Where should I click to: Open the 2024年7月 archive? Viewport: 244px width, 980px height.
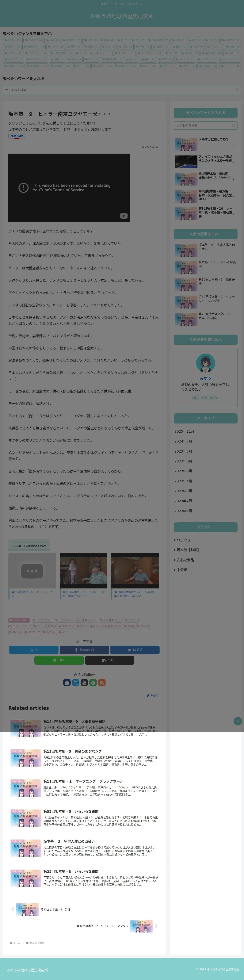point(183,441)
